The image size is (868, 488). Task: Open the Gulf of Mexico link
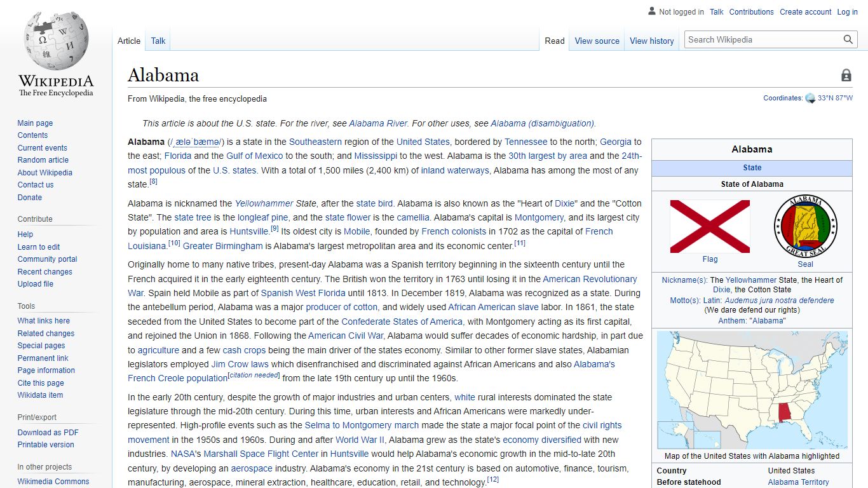point(255,156)
